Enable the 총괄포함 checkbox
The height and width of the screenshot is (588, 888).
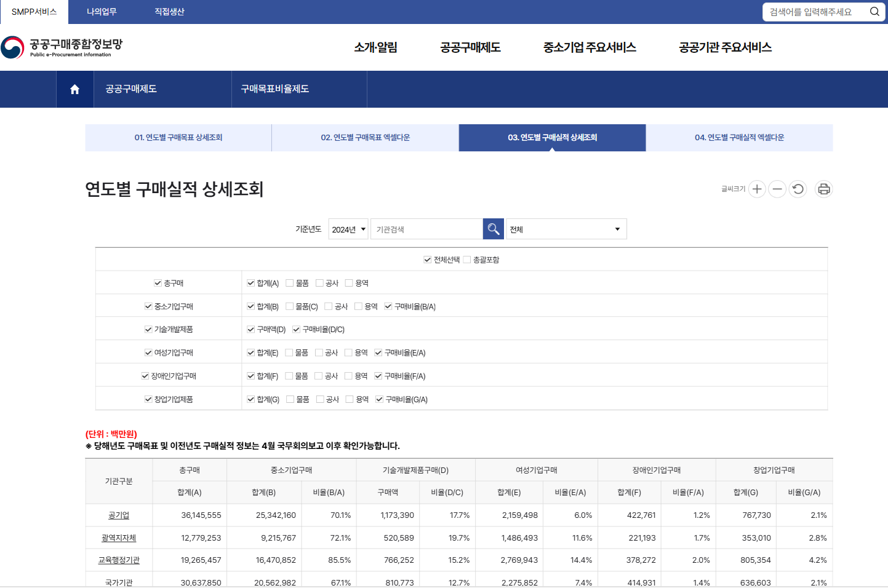tap(467, 260)
